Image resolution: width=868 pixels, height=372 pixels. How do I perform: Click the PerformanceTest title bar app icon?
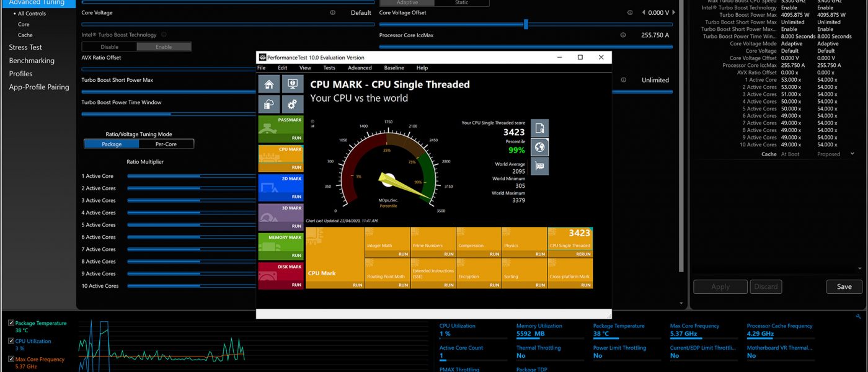[263, 57]
